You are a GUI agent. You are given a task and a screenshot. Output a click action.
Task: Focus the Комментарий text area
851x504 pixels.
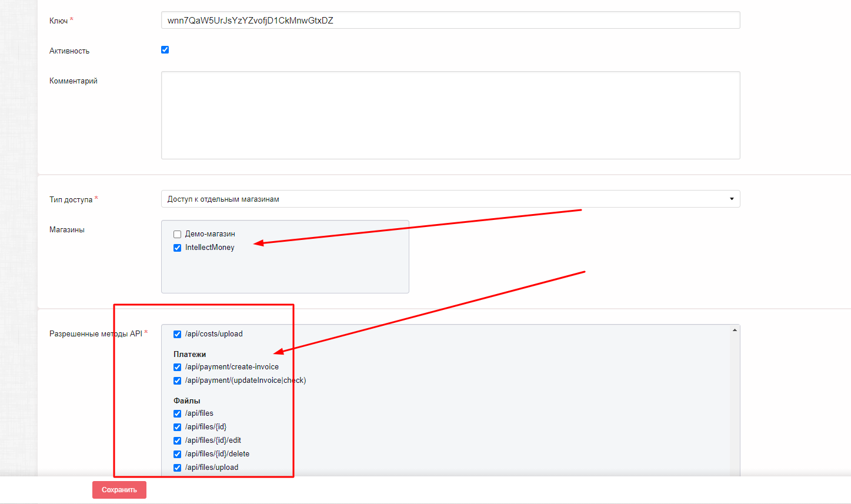click(450, 115)
